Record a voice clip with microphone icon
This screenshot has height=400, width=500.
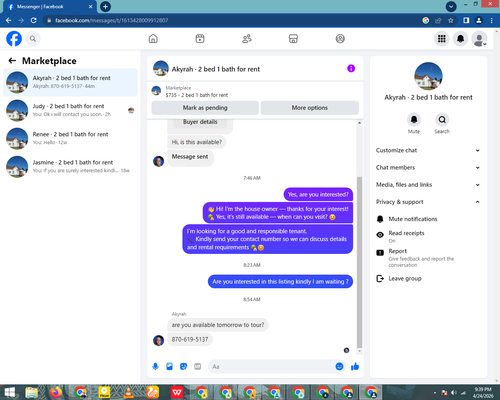(155, 367)
